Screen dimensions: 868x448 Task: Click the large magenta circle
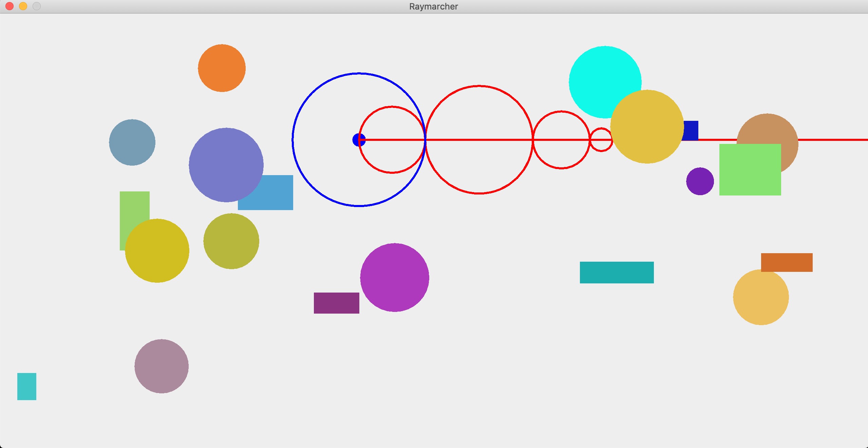[x=394, y=277]
